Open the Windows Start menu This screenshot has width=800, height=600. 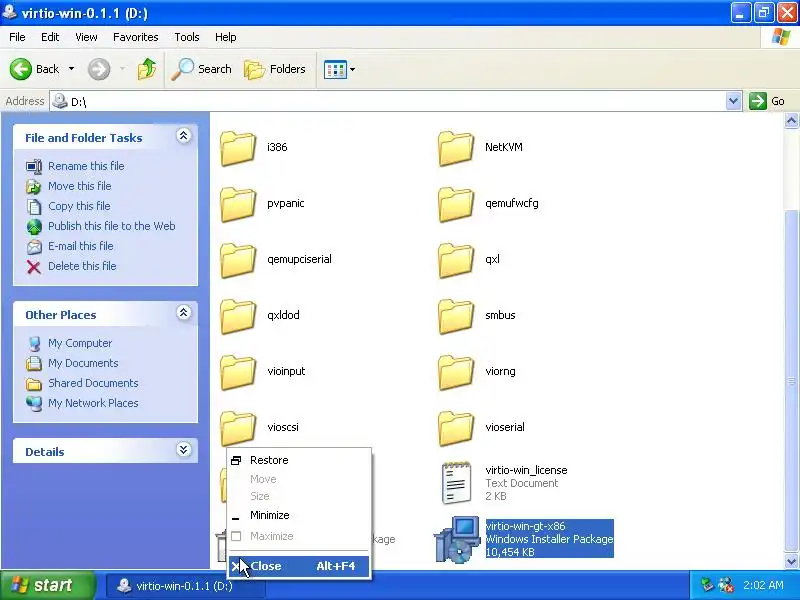tap(47, 585)
